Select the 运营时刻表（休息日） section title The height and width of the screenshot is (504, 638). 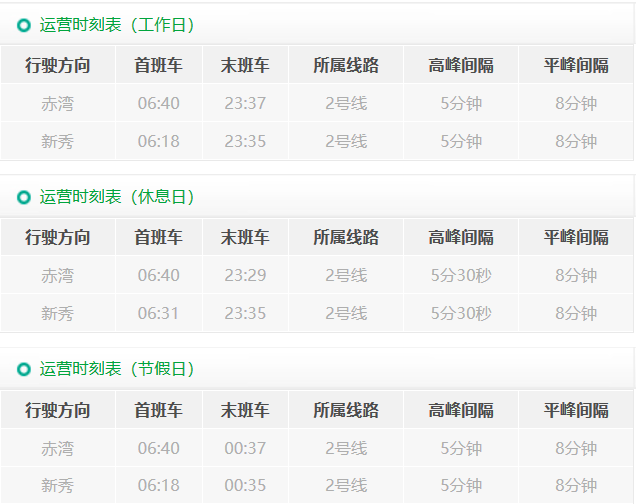117,198
